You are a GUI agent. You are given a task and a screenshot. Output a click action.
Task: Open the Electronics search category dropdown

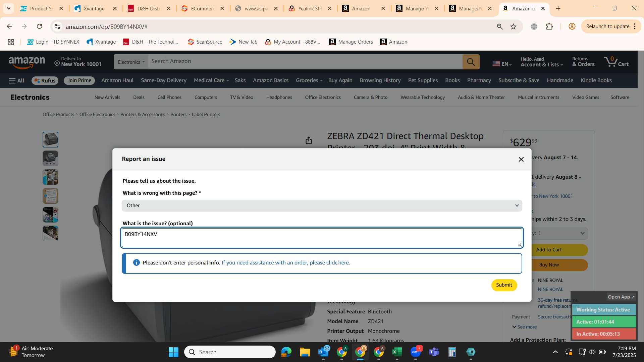point(131,62)
